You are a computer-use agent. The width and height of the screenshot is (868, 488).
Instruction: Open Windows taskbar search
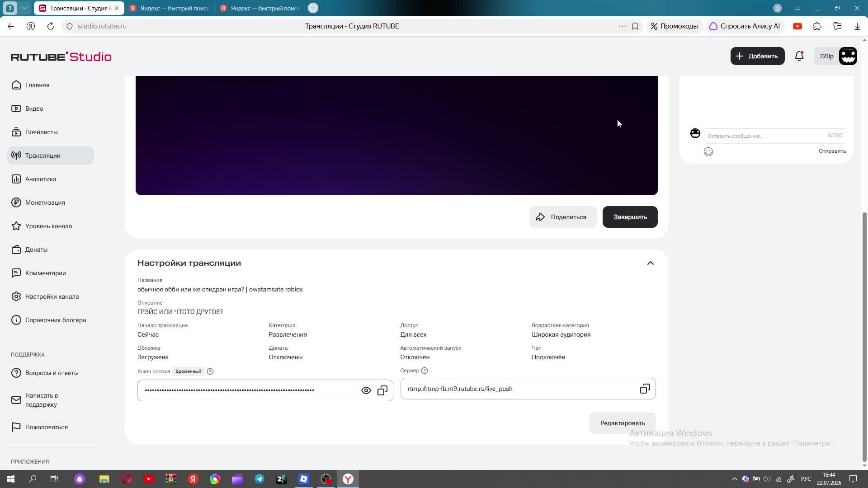pyautogui.click(x=33, y=479)
